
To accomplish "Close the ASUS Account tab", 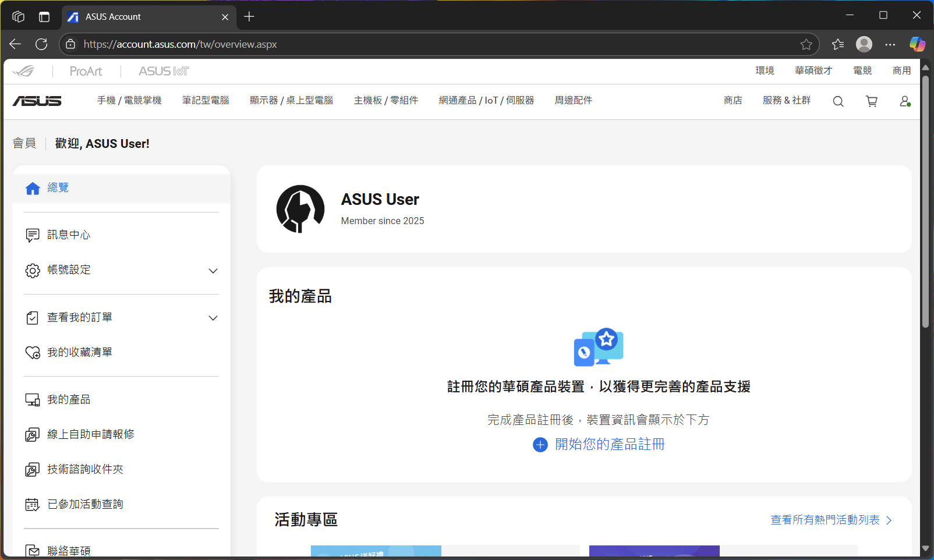I will (x=225, y=17).
